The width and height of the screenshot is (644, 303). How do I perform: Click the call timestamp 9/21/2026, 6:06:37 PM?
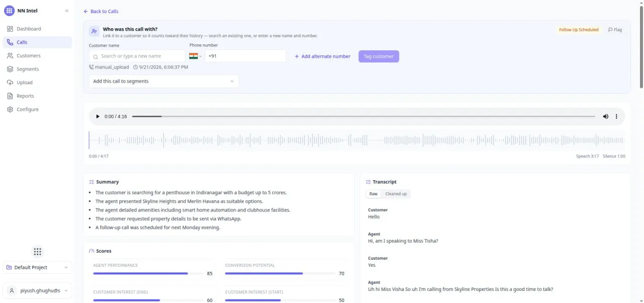(160, 67)
